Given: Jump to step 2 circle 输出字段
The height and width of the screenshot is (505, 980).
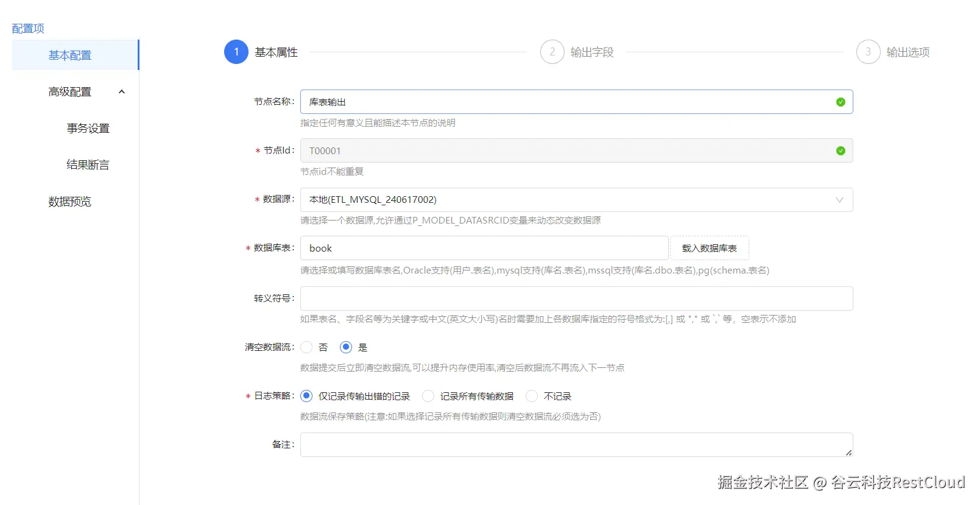Looking at the screenshot, I should (552, 52).
